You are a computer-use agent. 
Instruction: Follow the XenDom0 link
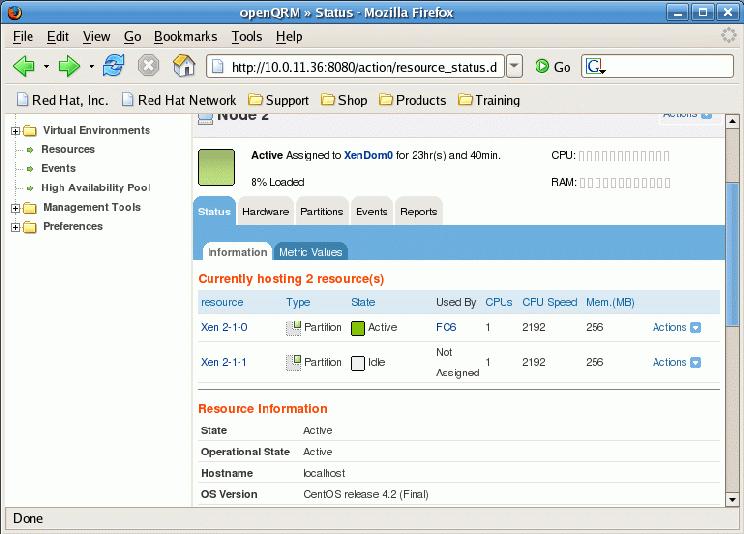point(368,155)
